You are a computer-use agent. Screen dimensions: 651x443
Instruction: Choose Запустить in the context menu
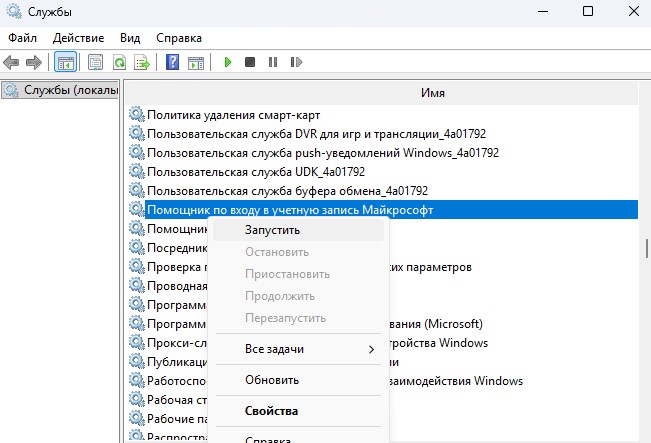tap(272, 230)
